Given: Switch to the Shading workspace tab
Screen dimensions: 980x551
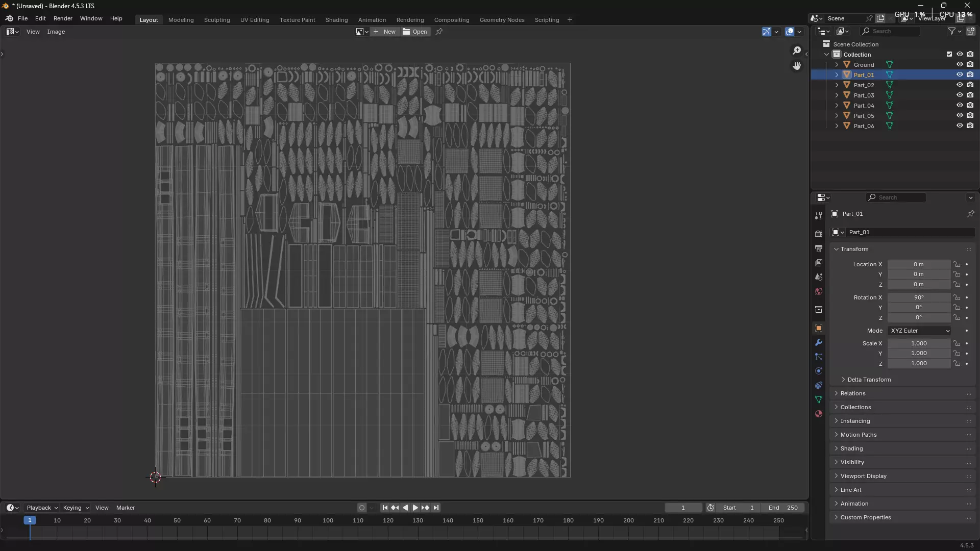Looking at the screenshot, I should (x=336, y=20).
